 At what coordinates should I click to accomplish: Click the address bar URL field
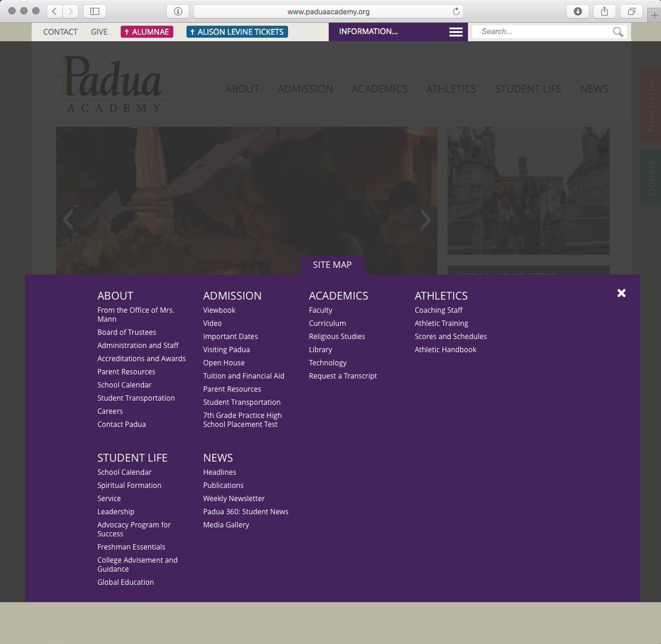coord(328,11)
